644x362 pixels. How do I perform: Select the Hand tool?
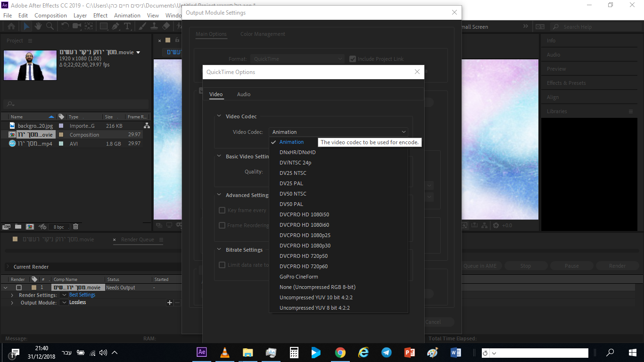tap(39, 26)
